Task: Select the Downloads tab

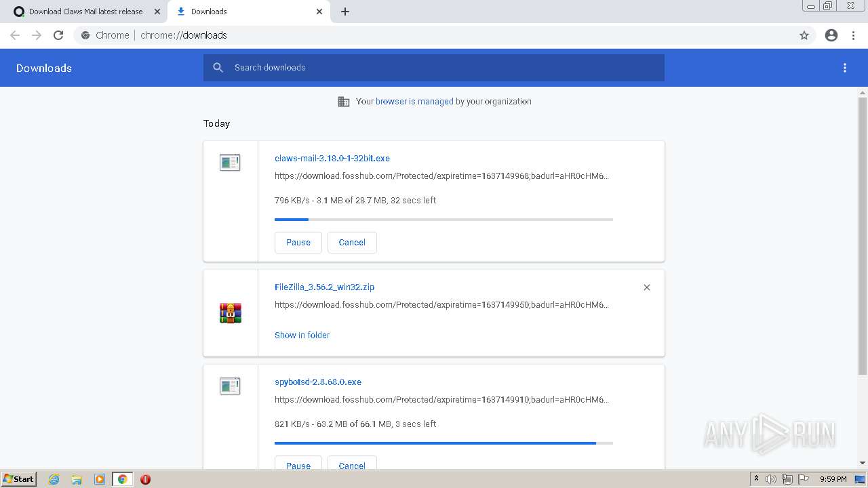Action: pyautogui.click(x=248, y=12)
